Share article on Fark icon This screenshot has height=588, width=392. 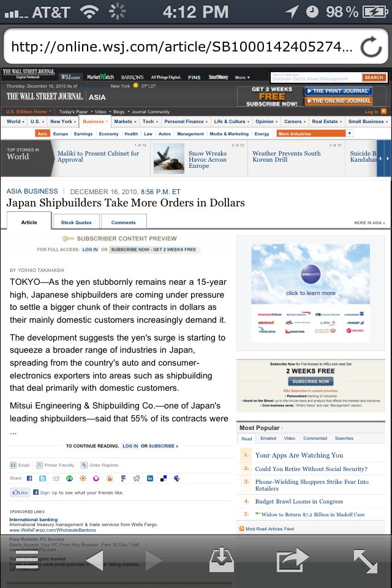tap(123, 478)
